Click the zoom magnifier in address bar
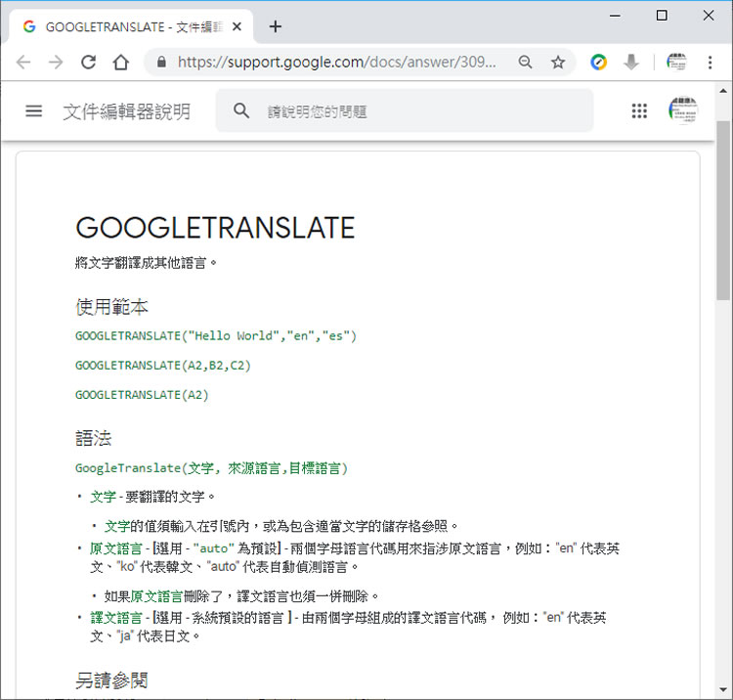Screen dimensions: 733x700 (526, 63)
